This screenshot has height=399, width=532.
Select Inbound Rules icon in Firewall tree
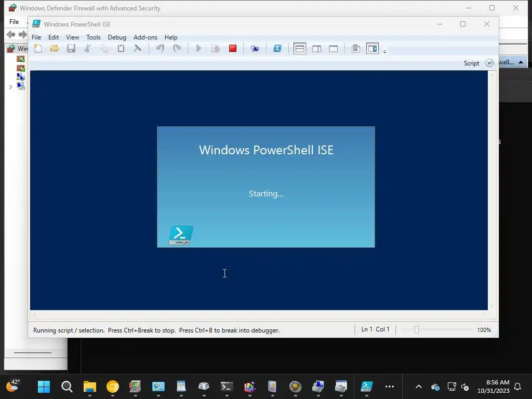(x=21, y=59)
